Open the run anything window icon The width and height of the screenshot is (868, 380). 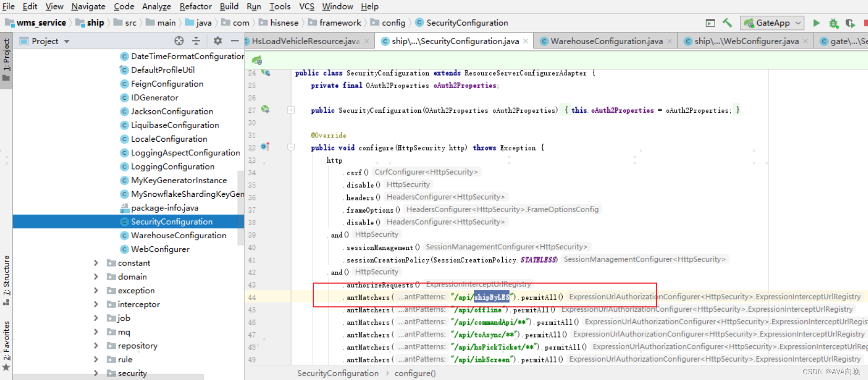click(710, 23)
